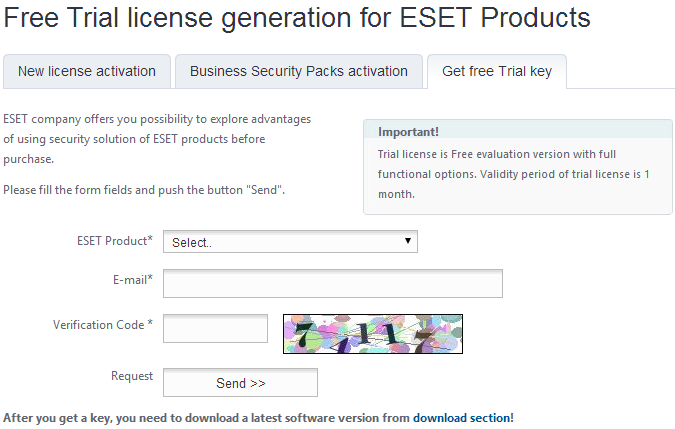Expand the ESET Product select box
Image resolution: width=675 pixels, height=429 pixels.
pyautogui.click(x=290, y=242)
